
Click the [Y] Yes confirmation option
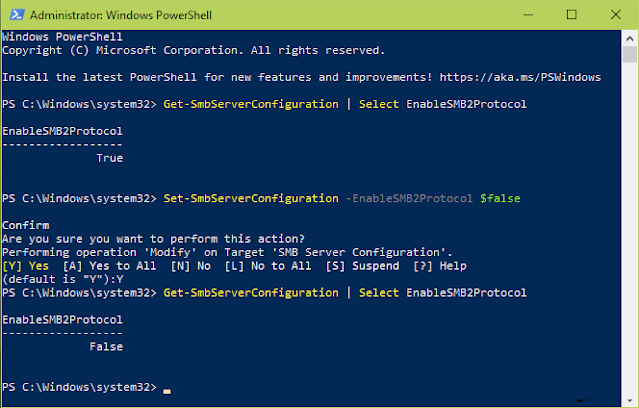pos(26,266)
